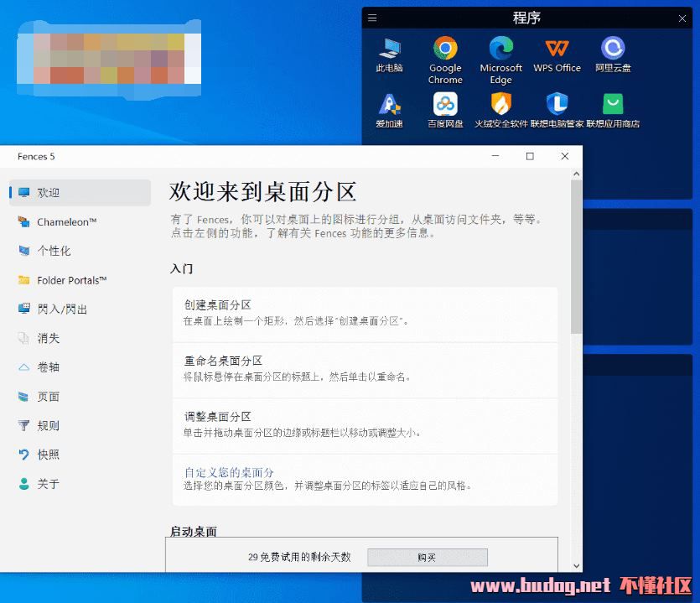
Task: Open 火绒安全软件 icon
Action: 500,104
